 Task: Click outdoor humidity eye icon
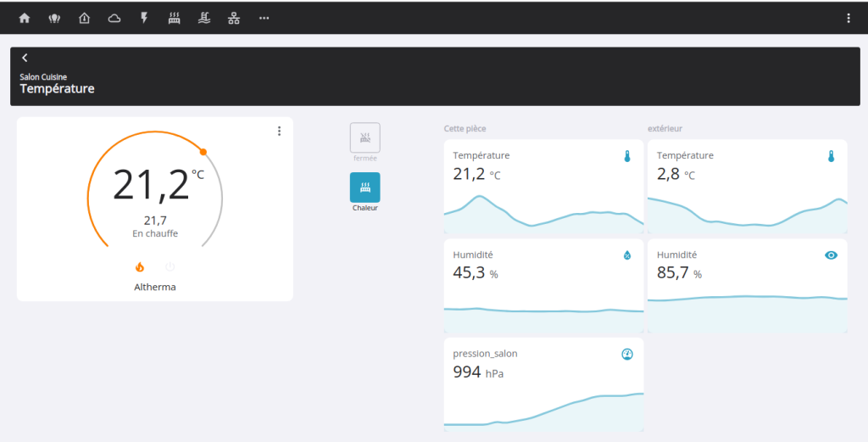pyautogui.click(x=831, y=255)
